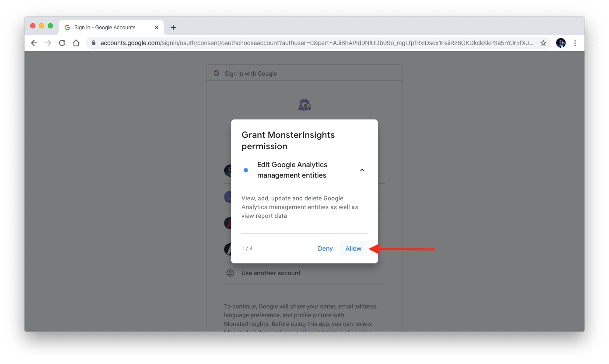Click the browser back arrow

[34, 43]
